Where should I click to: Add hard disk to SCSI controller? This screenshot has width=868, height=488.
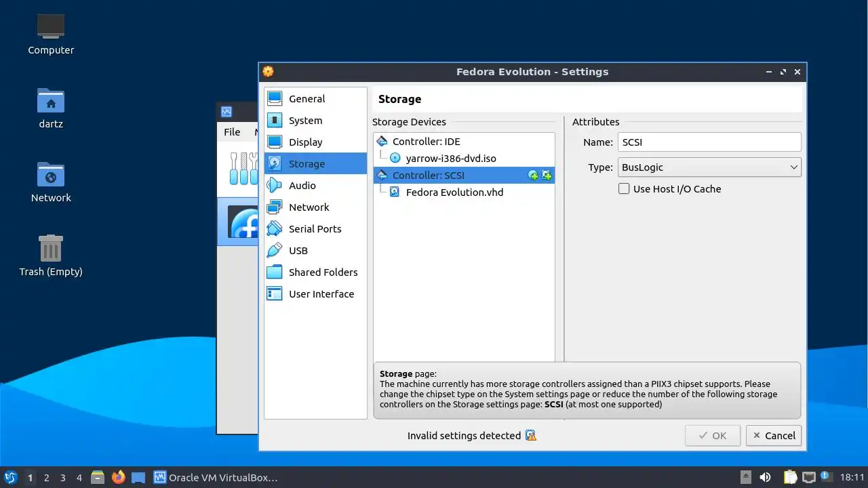tap(547, 176)
